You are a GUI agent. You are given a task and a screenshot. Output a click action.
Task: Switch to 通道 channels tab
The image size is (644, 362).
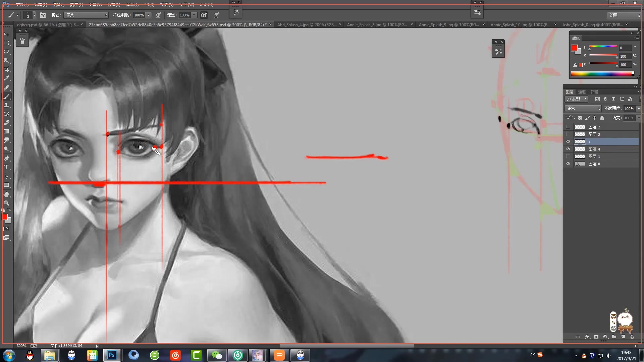tap(582, 92)
